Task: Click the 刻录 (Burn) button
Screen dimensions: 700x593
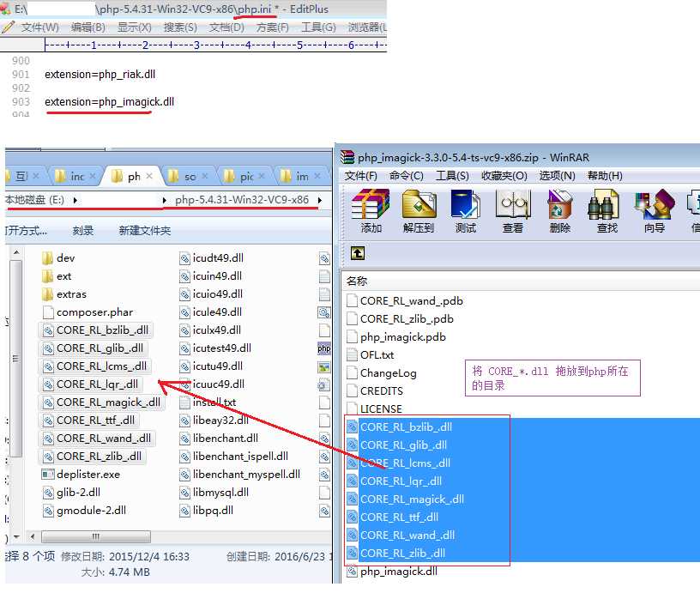Action: [x=83, y=231]
